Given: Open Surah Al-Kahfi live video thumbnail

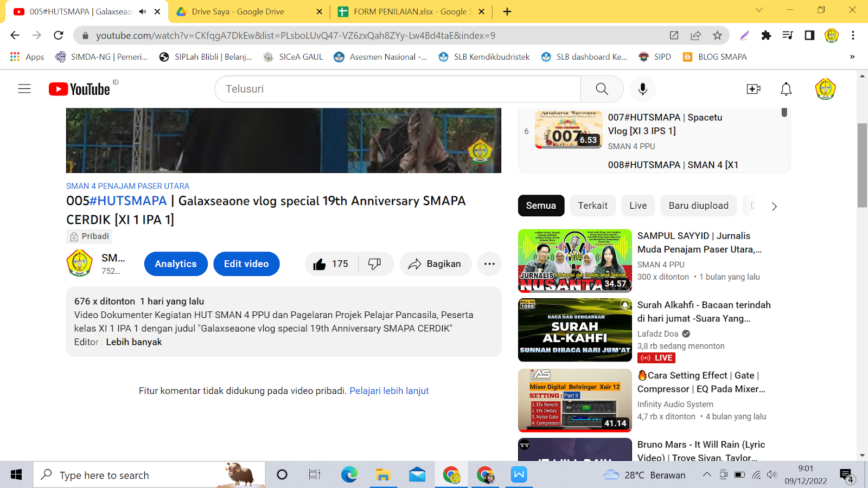Looking at the screenshot, I should 575,330.
